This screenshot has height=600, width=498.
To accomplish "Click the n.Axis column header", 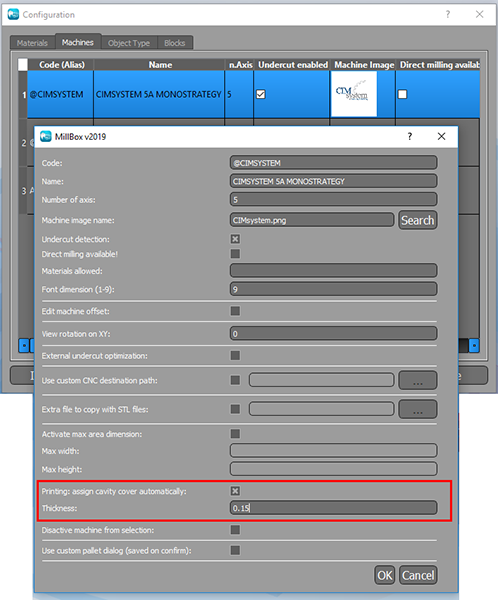I will click(x=240, y=65).
